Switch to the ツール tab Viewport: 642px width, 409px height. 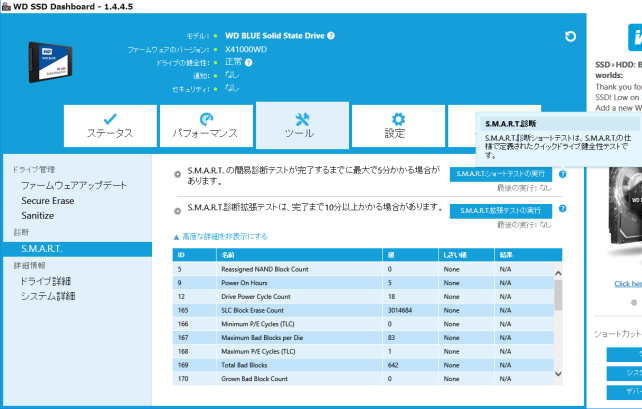pyautogui.click(x=301, y=125)
